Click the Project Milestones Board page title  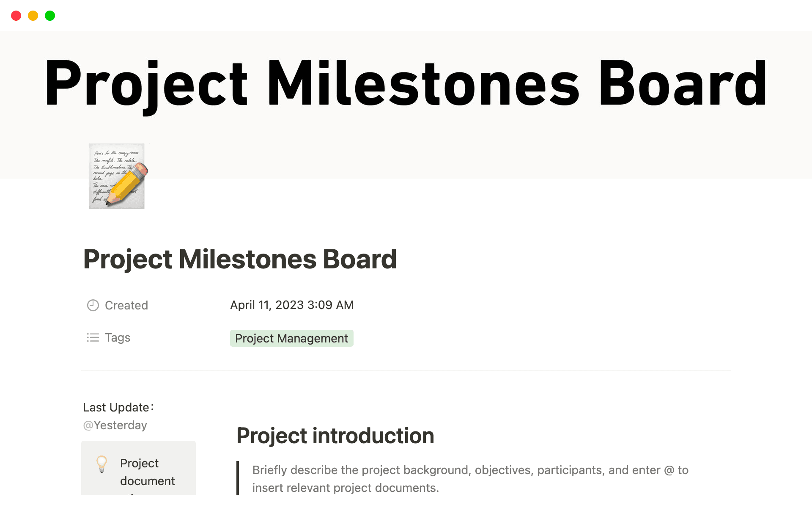pyautogui.click(x=240, y=259)
